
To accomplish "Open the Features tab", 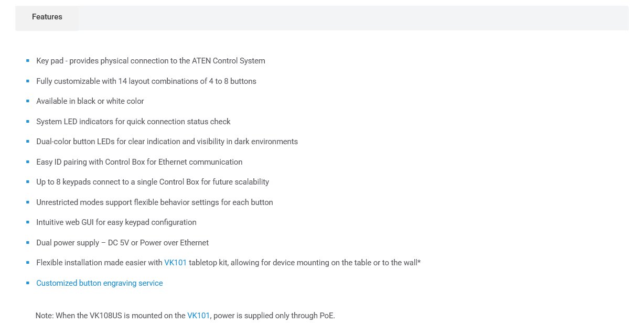I will (x=47, y=17).
